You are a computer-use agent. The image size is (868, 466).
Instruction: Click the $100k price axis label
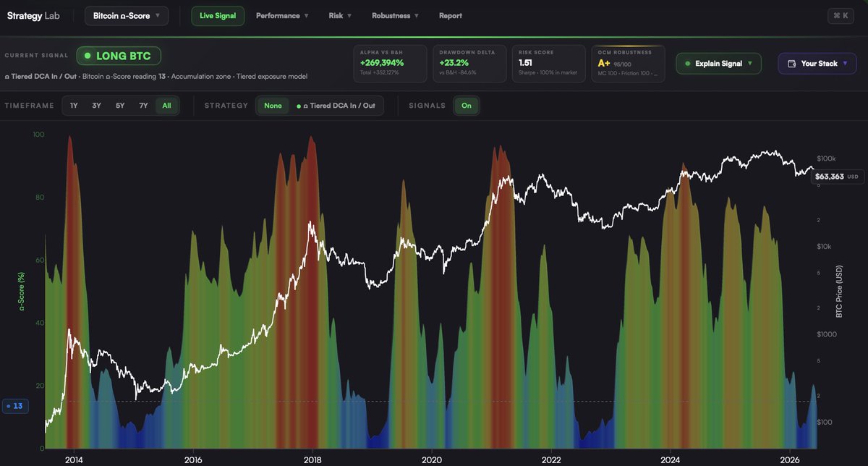pos(826,158)
